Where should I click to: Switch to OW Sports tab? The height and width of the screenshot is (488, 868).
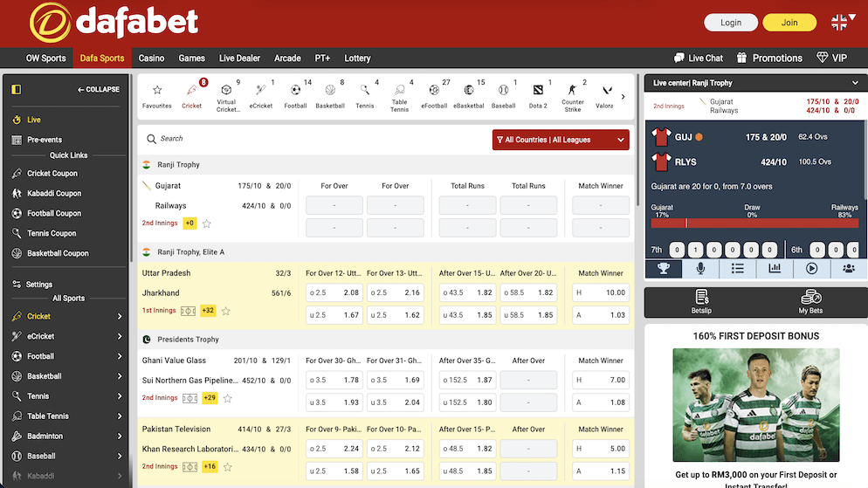point(45,58)
